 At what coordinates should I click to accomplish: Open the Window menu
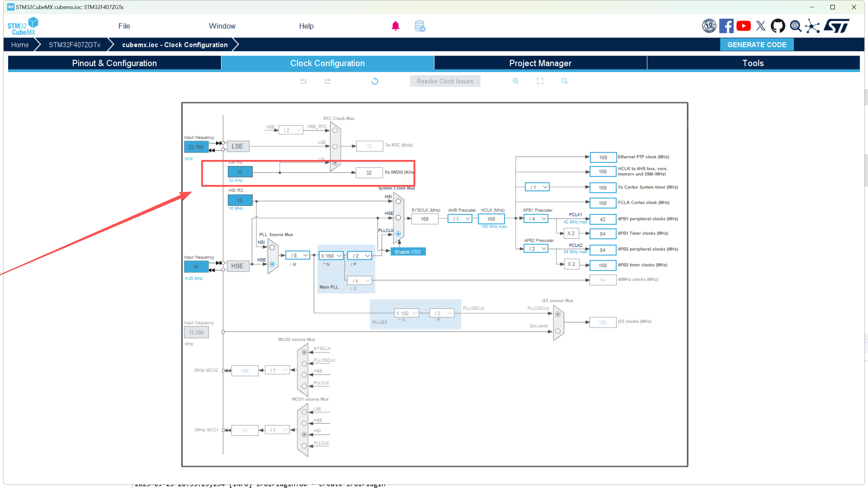(222, 26)
